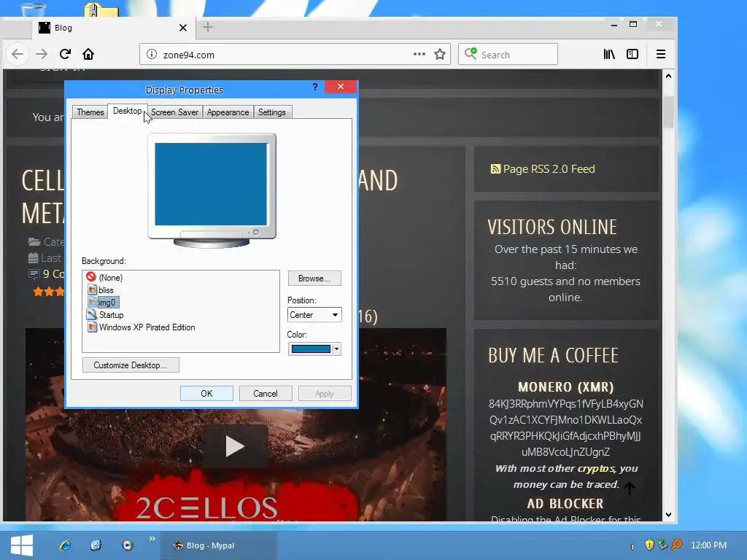Select the img0 background

click(x=103, y=303)
